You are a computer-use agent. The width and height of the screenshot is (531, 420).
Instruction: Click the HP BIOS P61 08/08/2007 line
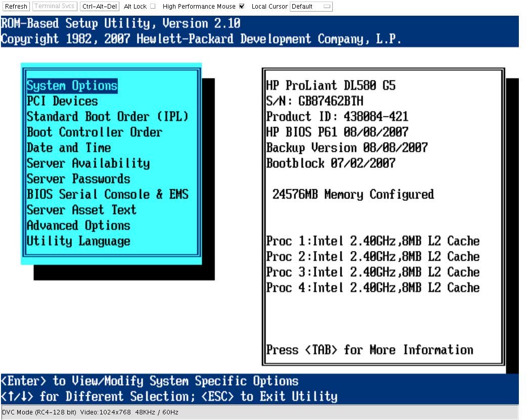[x=337, y=132]
